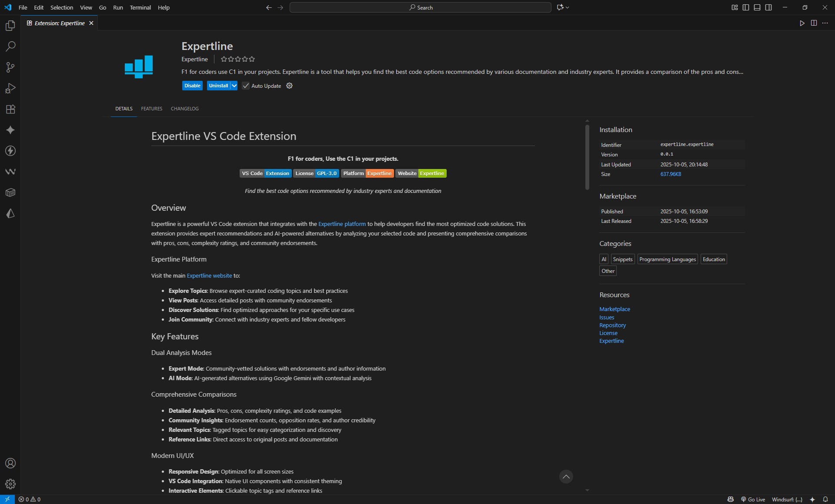Open Accounts icon in activity bar
Viewport: 835px width, 504px height.
click(10, 463)
